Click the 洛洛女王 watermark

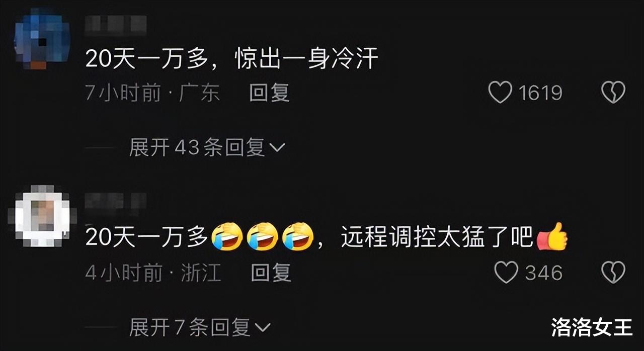(592, 327)
